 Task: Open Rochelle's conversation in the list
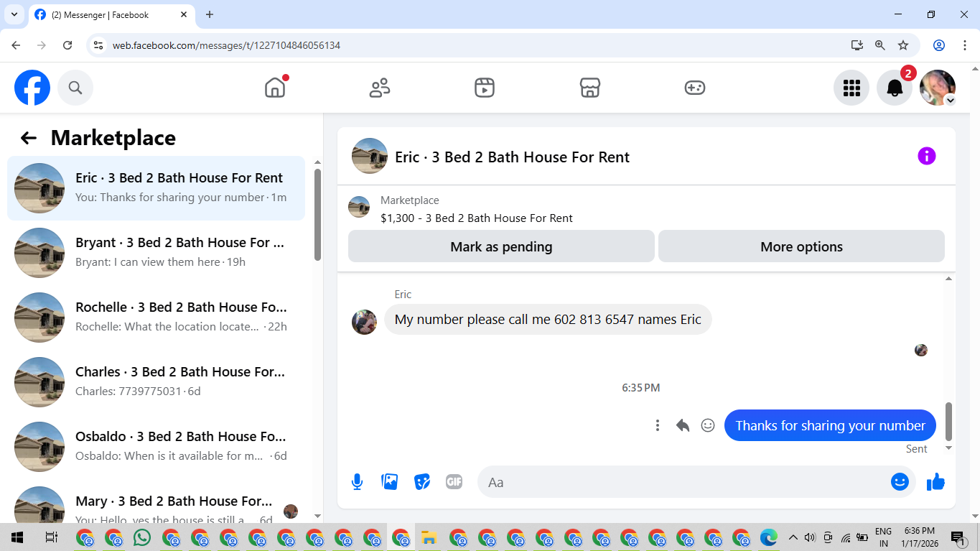click(x=156, y=318)
